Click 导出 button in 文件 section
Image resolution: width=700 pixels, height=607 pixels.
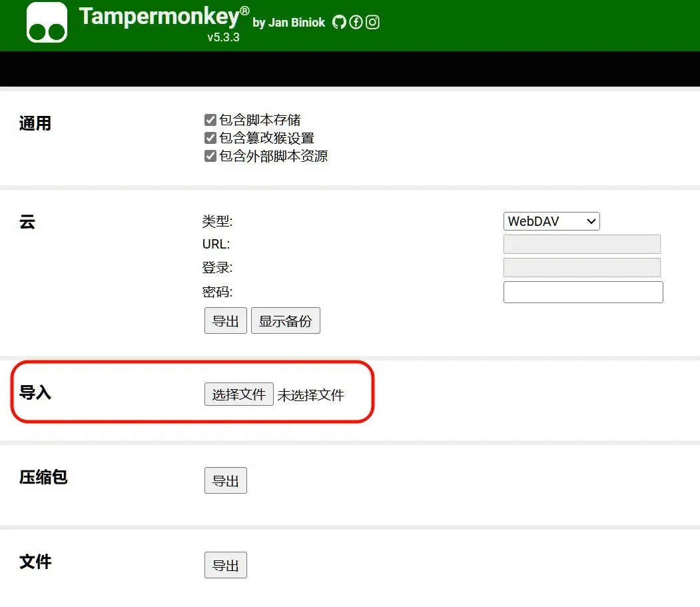click(225, 565)
